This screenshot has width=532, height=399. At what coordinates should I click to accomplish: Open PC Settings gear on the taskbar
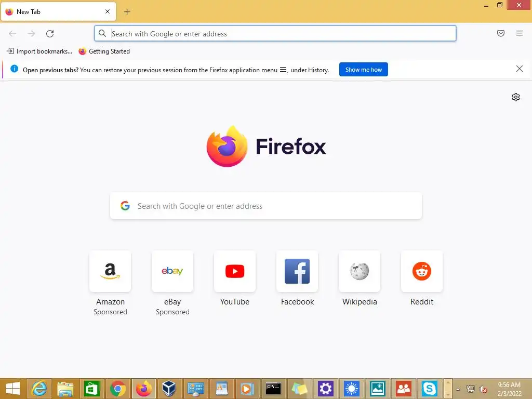click(x=325, y=389)
